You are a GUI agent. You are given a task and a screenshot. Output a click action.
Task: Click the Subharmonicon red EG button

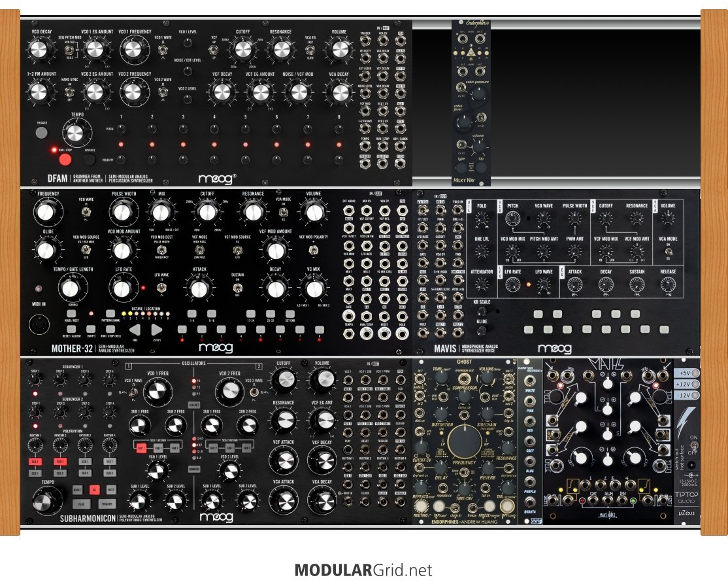tap(94, 490)
